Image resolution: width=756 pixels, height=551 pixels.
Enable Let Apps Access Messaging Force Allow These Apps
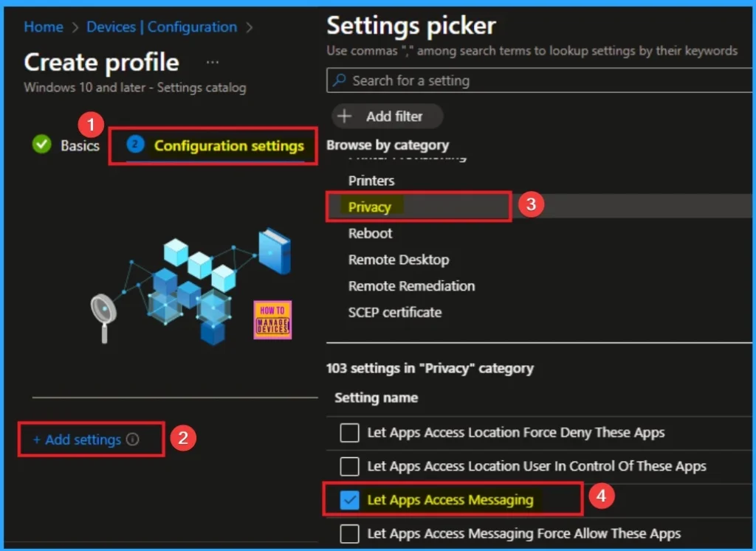tap(349, 533)
